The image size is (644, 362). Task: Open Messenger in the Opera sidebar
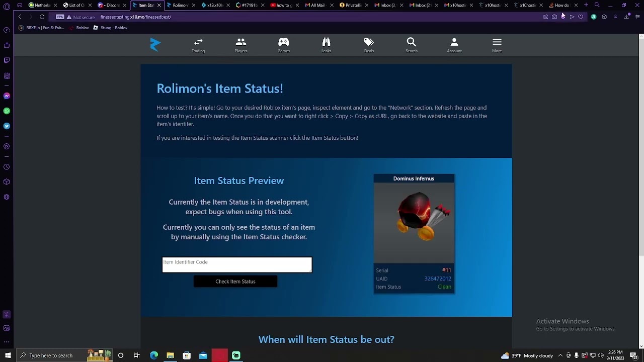pyautogui.click(x=7, y=96)
